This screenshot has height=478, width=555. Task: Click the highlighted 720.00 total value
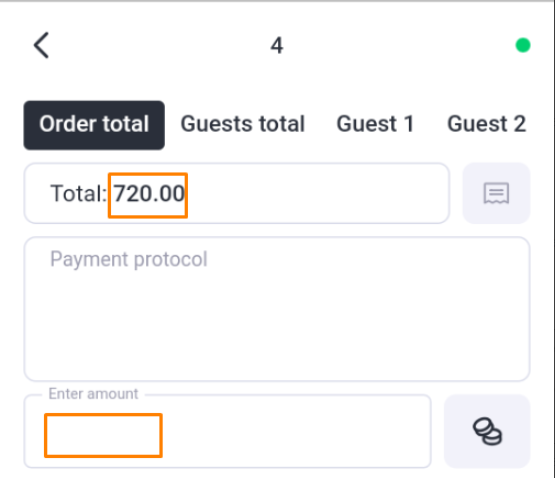click(x=148, y=195)
